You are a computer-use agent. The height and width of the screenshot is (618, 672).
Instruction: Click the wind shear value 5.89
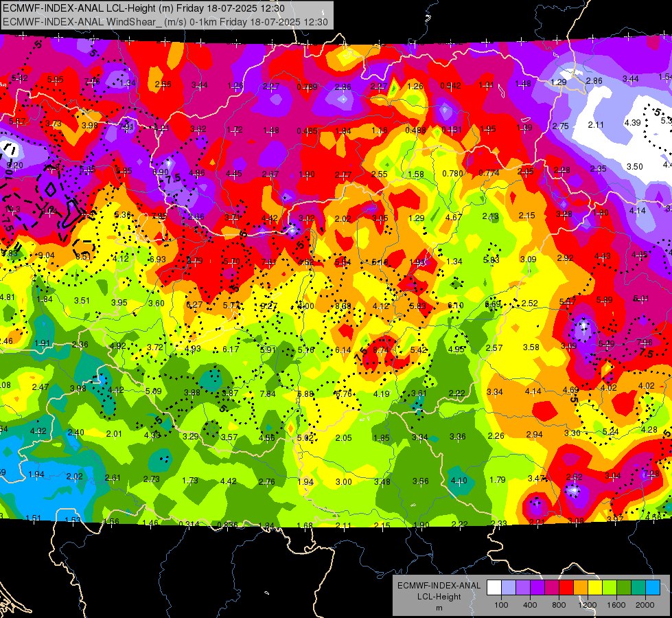(x=604, y=300)
